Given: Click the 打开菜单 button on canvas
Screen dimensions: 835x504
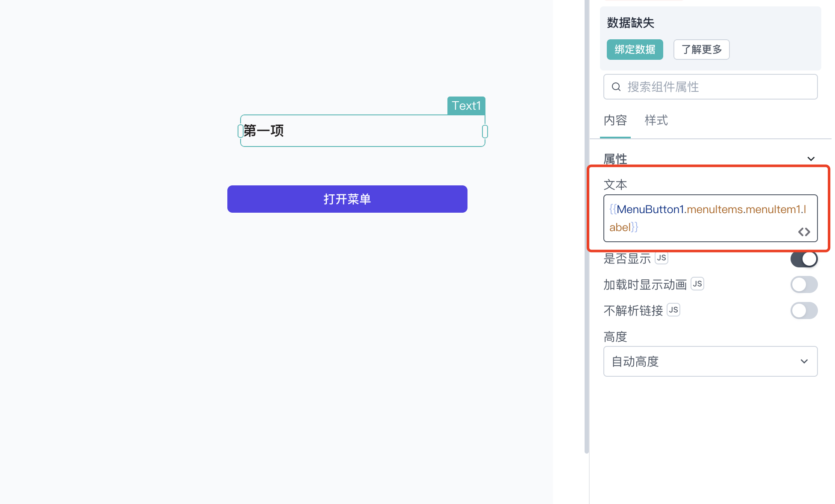Looking at the screenshot, I should pos(347,199).
